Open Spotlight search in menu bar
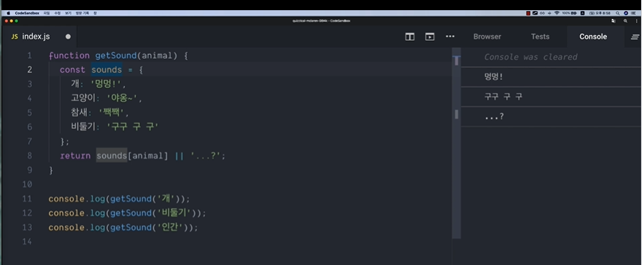The height and width of the screenshot is (265, 644). coord(618,13)
